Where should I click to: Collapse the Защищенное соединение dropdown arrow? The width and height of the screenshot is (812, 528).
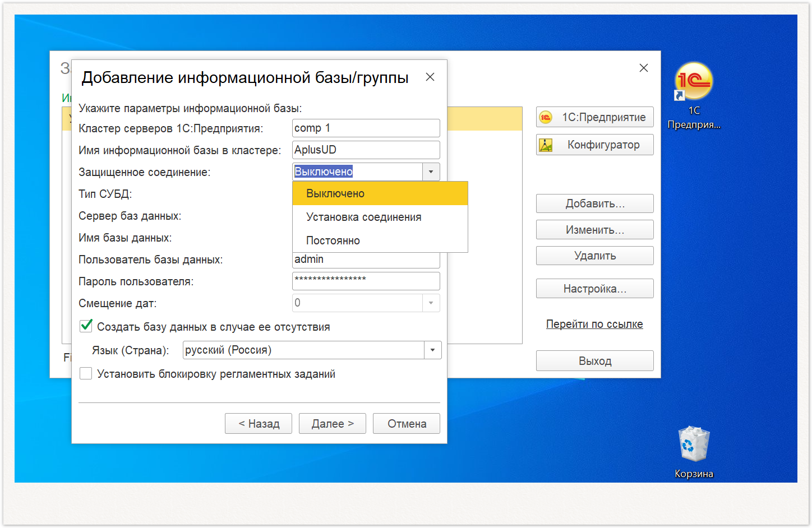point(431,172)
